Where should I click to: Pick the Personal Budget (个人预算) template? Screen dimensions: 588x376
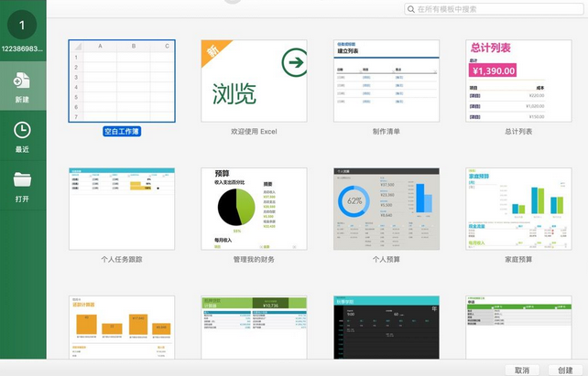[386, 209]
